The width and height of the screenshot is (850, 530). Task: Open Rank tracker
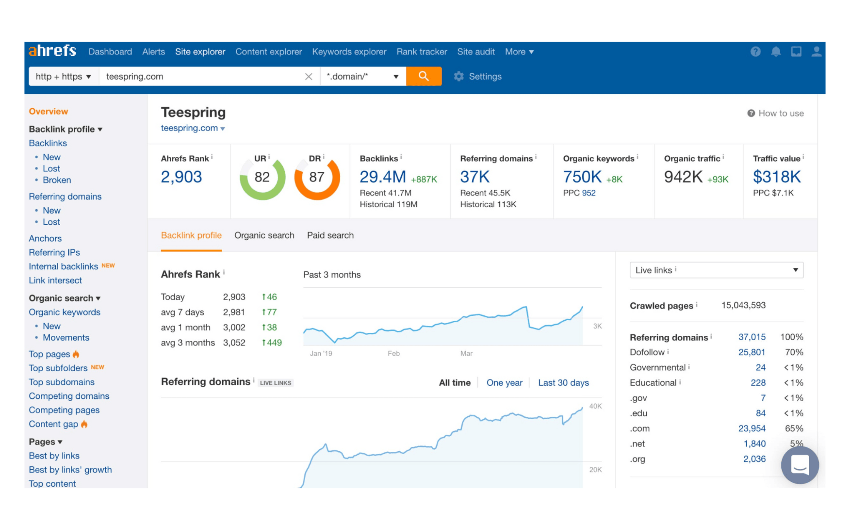pyautogui.click(x=422, y=51)
